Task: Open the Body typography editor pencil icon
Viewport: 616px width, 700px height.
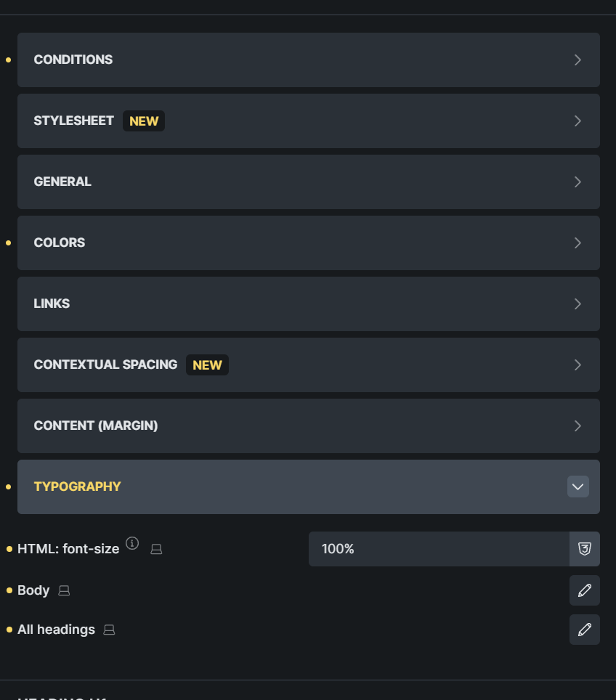Action: (x=584, y=590)
